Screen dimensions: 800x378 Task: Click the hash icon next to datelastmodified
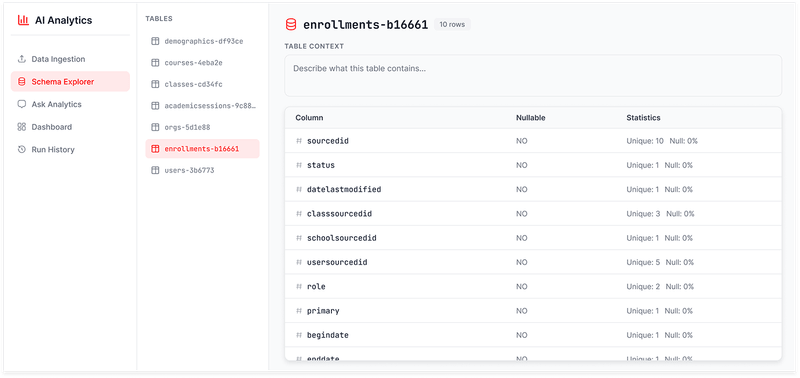pyautogui.click(x=299, y=189)
